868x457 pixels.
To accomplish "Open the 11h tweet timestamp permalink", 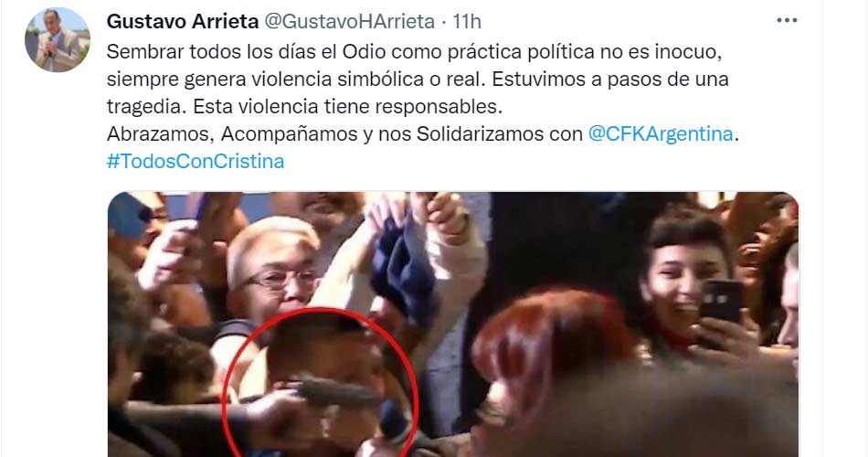I will 467,21.
